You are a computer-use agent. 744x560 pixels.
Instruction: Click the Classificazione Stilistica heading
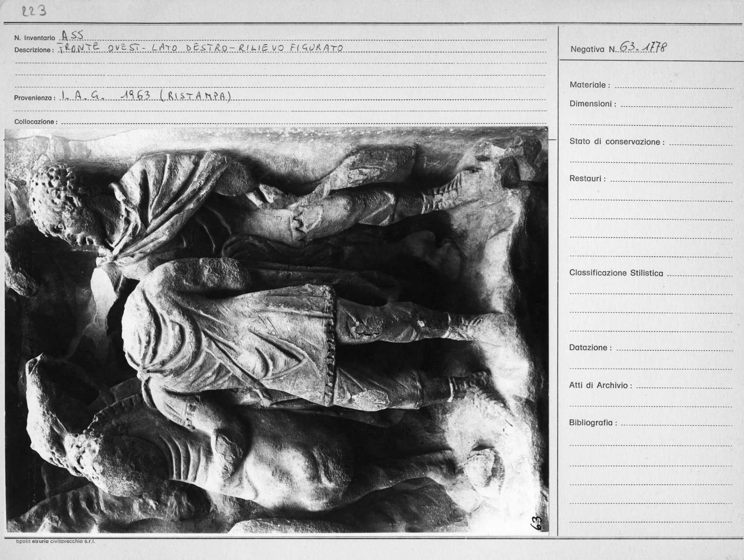pos(616,273)
